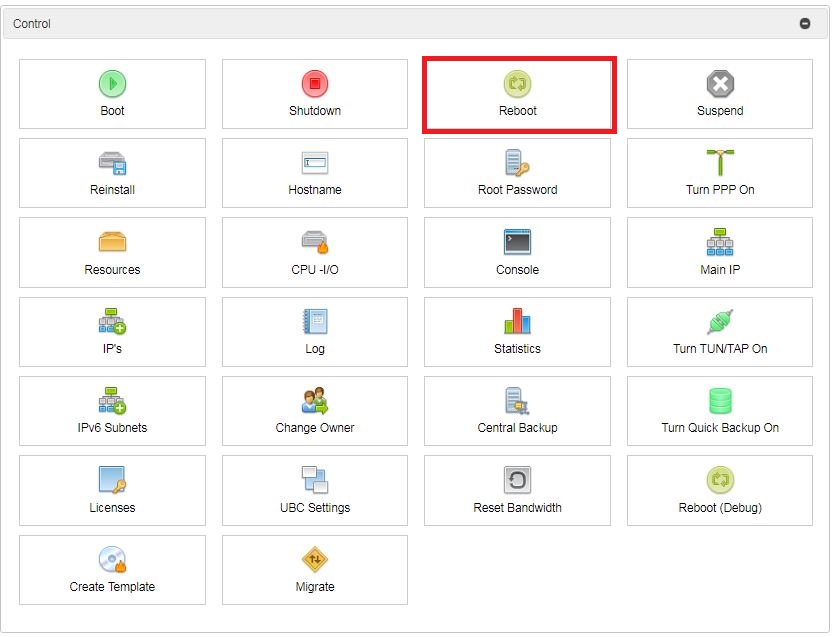View the Statistics bar chart icon
This screenshot has width=834, height=637.
pyautogui.click(x=518, y=321)
